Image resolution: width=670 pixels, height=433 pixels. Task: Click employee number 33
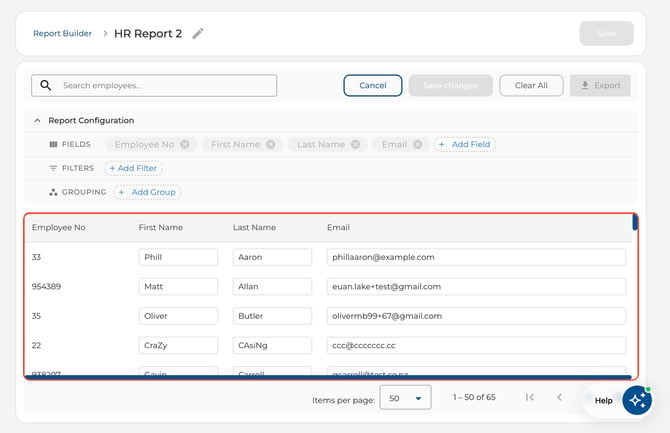[36, 257]
